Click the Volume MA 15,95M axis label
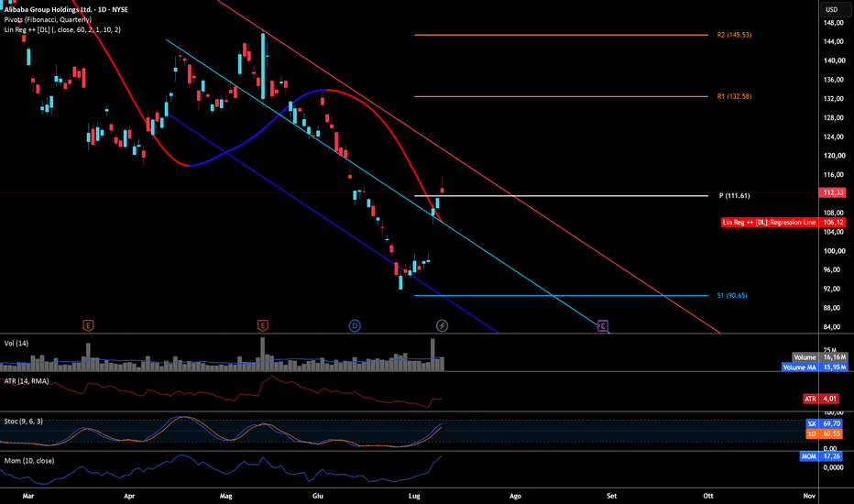This screenshot has height=504, width=854. (x=815, y=367)
